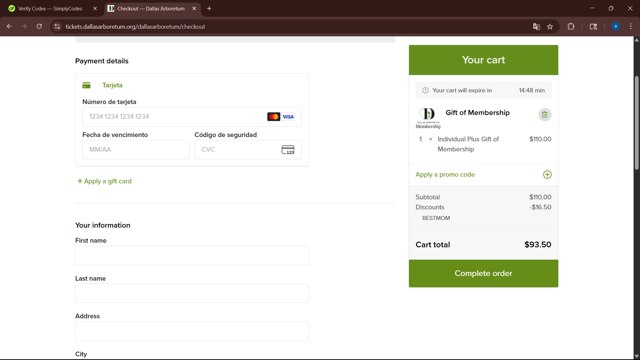Click Apply a gift card link

click(x=104, y=181)
